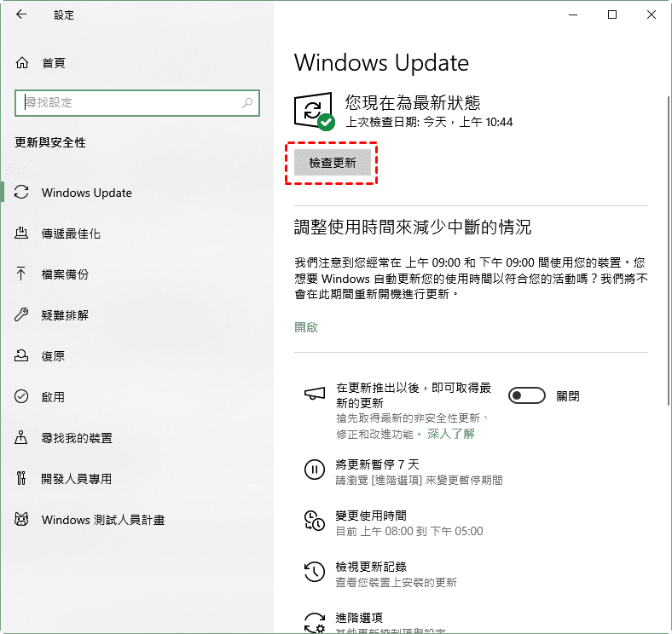Click the 進階選項 gear sync icon
This screenshot has height=634, width=672.
click(x=315, y=623)
